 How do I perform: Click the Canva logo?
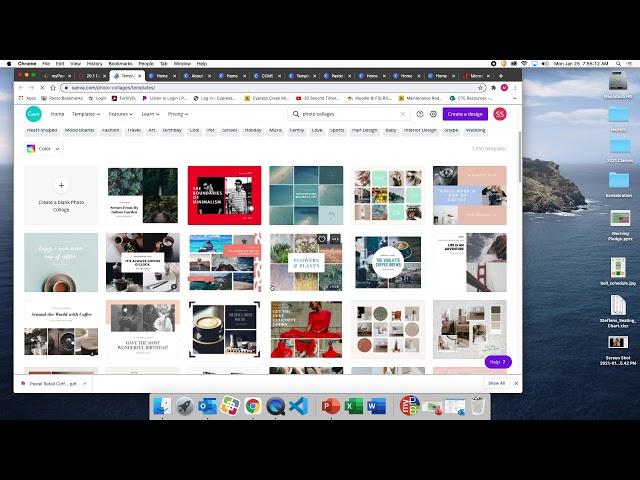tap(33, 114)
